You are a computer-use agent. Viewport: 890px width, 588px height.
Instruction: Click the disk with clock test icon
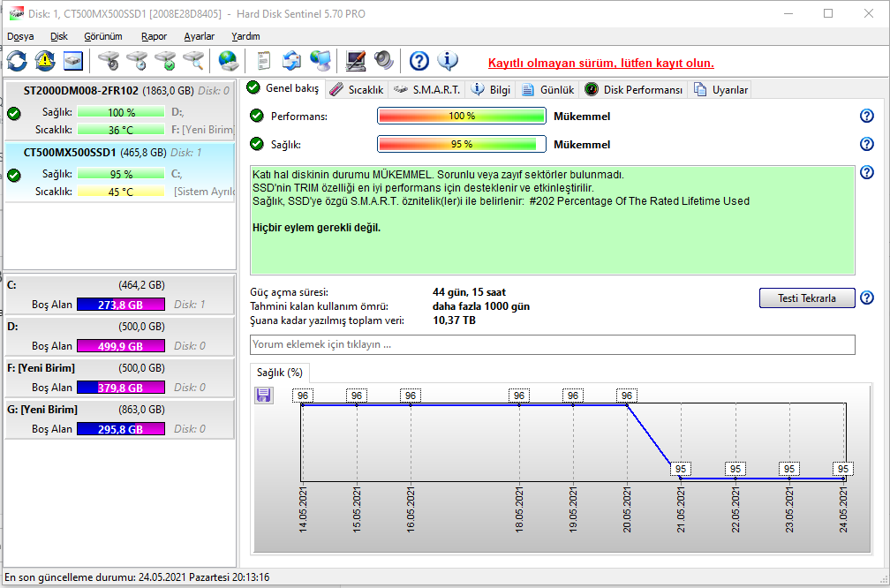137,61
